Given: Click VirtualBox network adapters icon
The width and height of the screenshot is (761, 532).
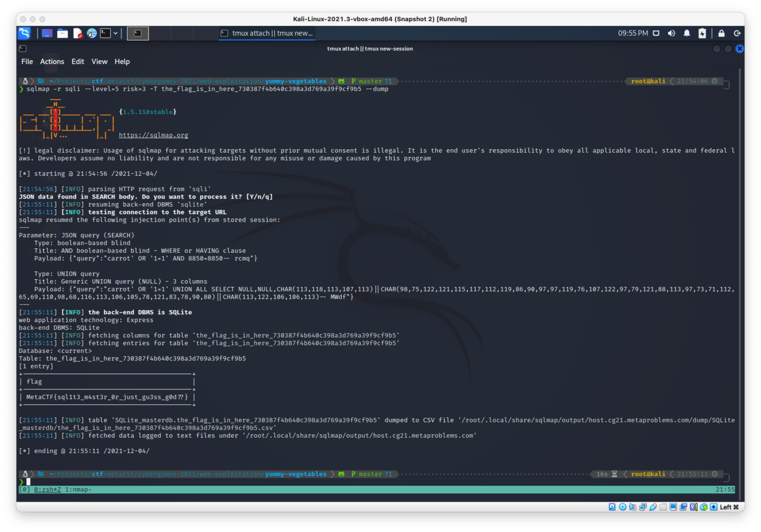Looking at the screenshot, I should [643, 507].
